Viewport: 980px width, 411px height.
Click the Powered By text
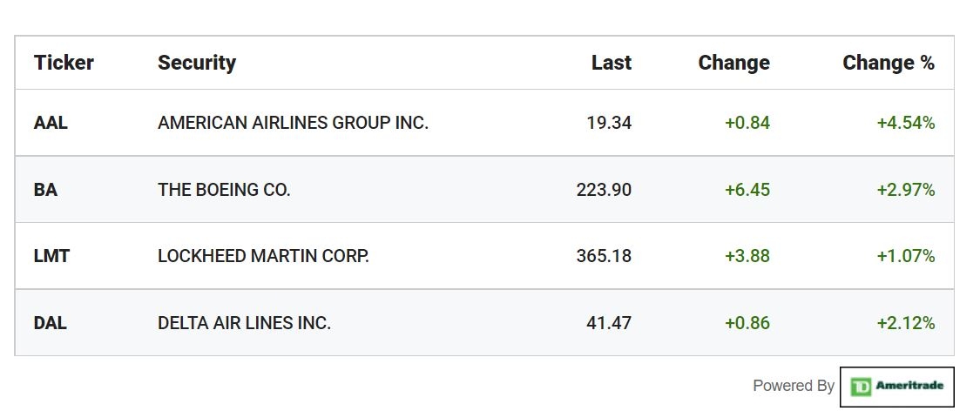(x=793, y=386)
